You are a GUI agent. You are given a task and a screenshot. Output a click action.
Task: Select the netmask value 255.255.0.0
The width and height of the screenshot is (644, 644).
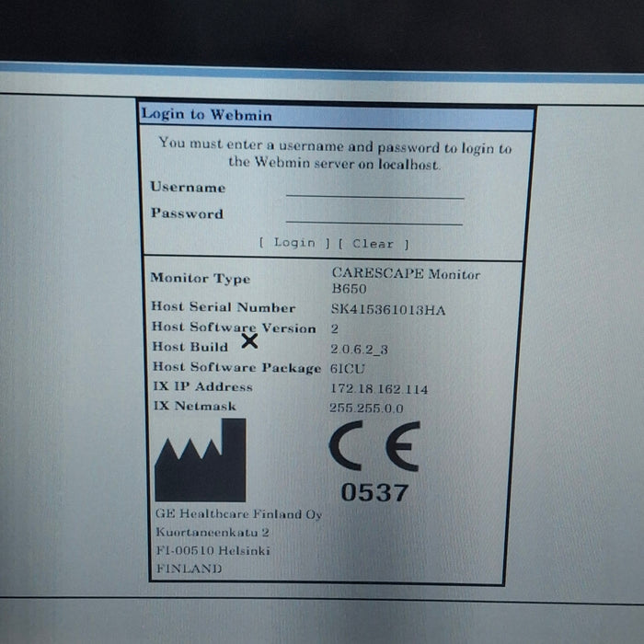[x=366, y=408]
